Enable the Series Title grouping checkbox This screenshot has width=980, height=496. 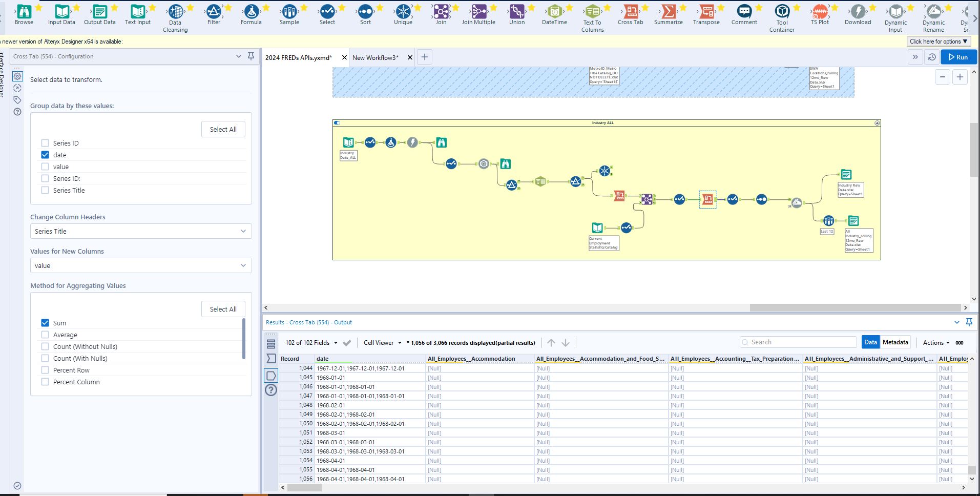(45, 190)
